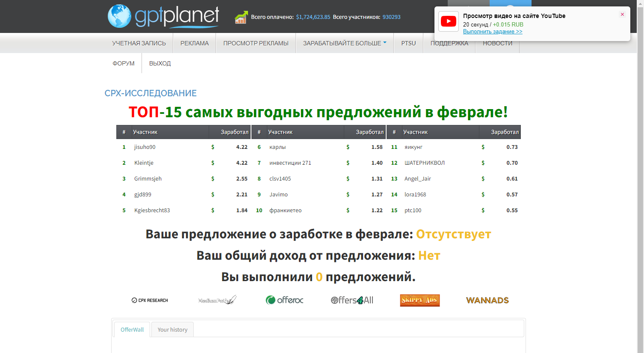Image resolution: width=644 pixels, height=353 pixels.
Task: Open the РЕКЛАМА menu item
Action: (x=195, y=43)
